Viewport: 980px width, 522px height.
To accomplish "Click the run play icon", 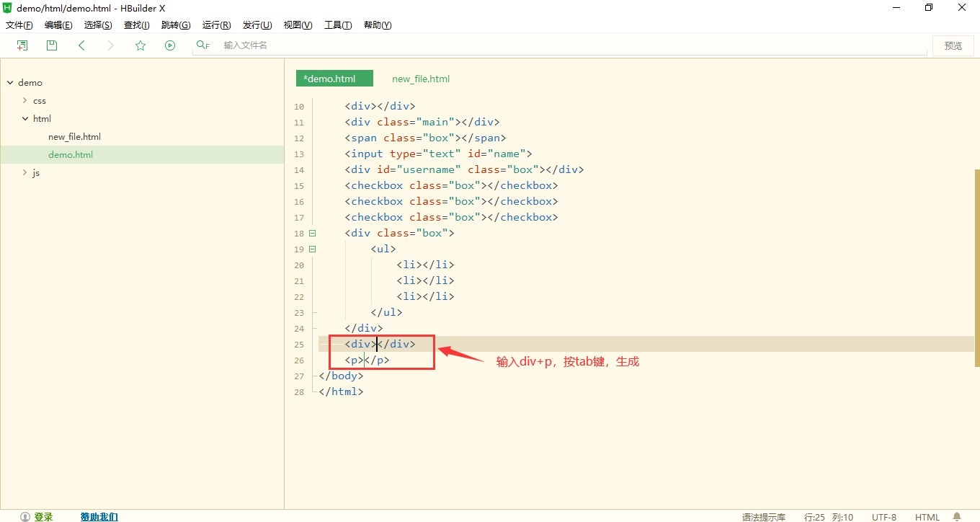I will 170,45.
